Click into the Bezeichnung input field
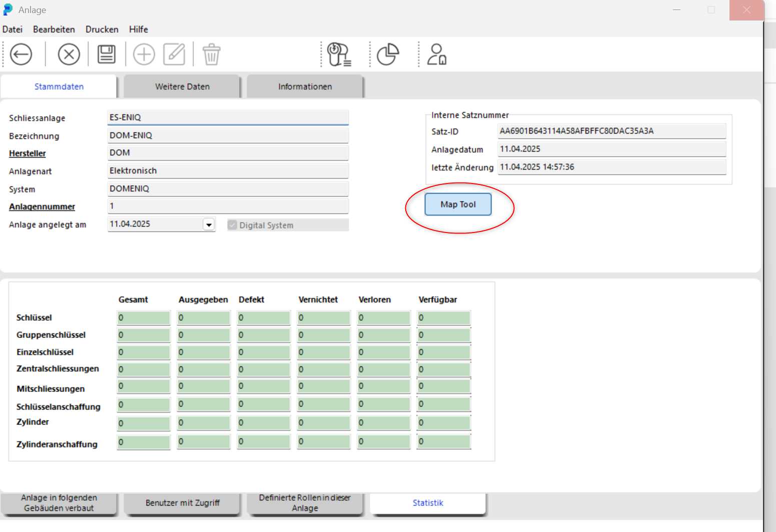Screen dimensions: 776x532 click(228, 135)
